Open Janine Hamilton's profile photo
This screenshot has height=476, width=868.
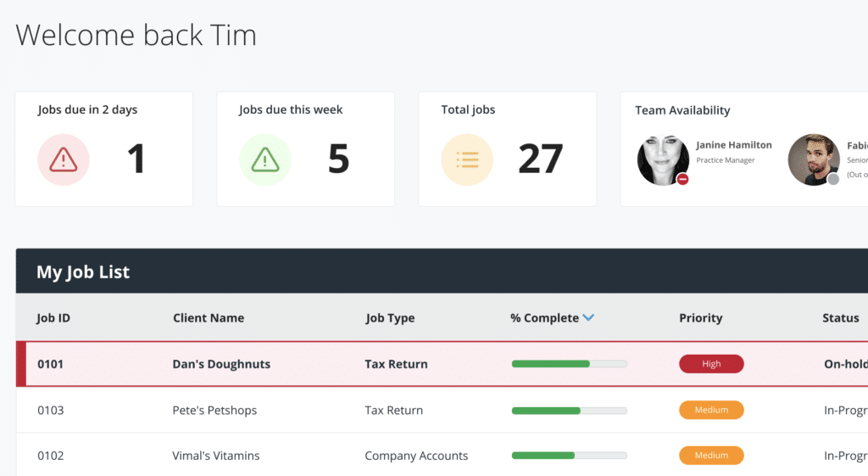point(663,159)
